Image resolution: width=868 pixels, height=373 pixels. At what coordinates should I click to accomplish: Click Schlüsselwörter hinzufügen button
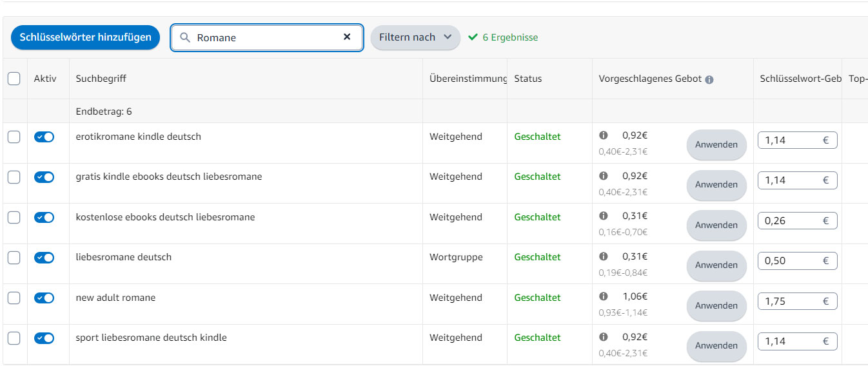[85, 37]
